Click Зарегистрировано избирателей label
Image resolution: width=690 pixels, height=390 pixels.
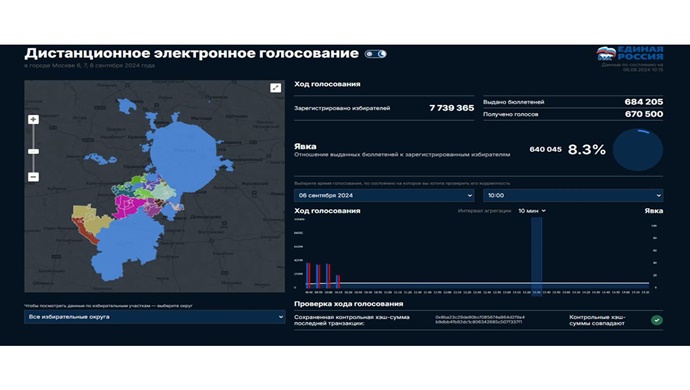point(342,108)
